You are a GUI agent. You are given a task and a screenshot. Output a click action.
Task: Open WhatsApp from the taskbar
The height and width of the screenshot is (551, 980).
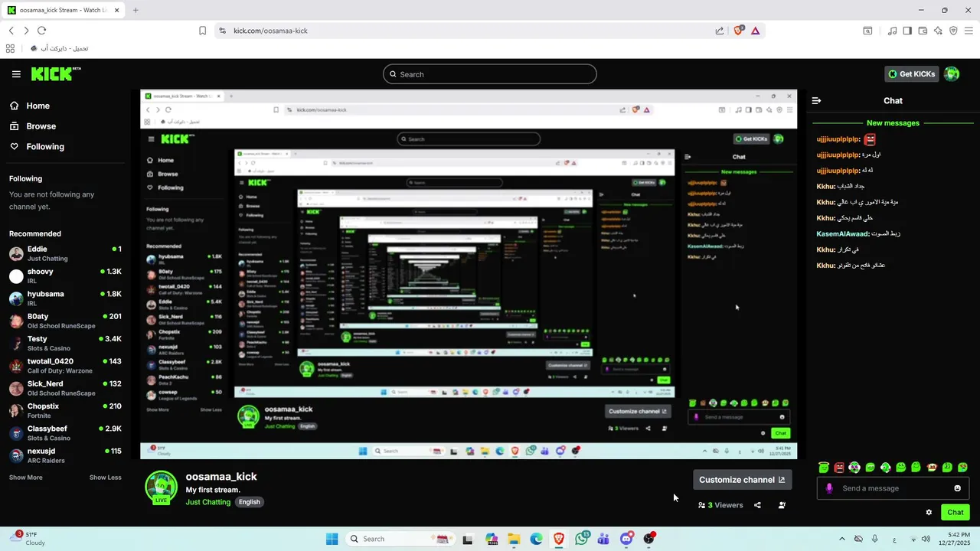coord(582,539)
